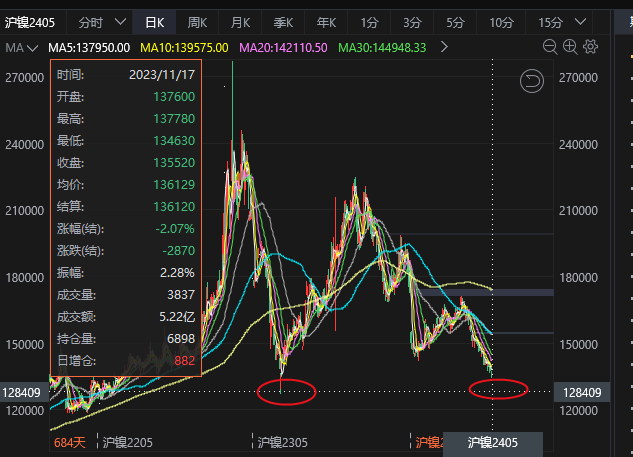The image size is (633, 457).
Task: Click the 沪镍2405 contract title
Action: point(33,21)
